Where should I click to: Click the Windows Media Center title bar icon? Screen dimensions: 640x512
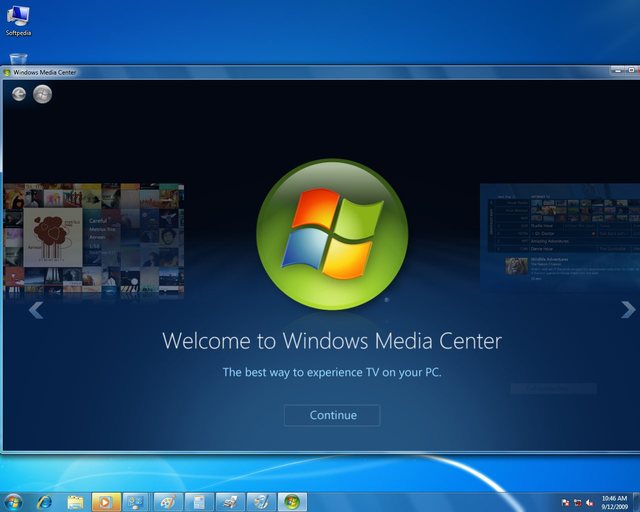click(x=7, y=73)
